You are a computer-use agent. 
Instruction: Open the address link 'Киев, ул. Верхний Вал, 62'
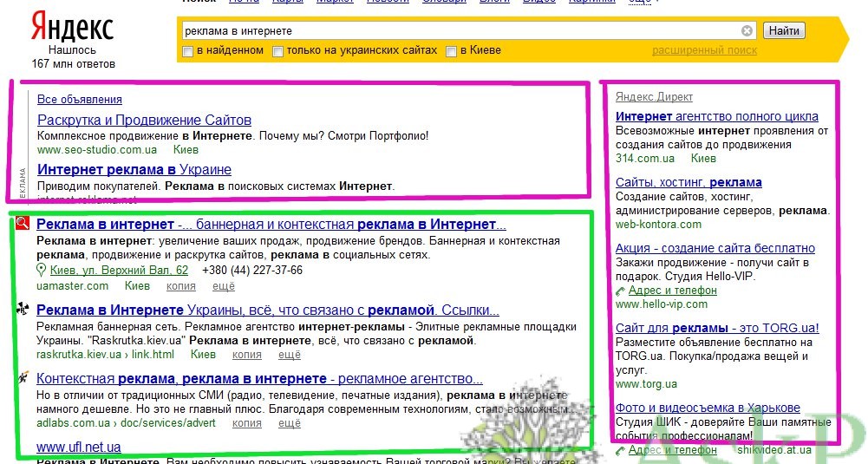pyautogui.click(x=119, y=271)
